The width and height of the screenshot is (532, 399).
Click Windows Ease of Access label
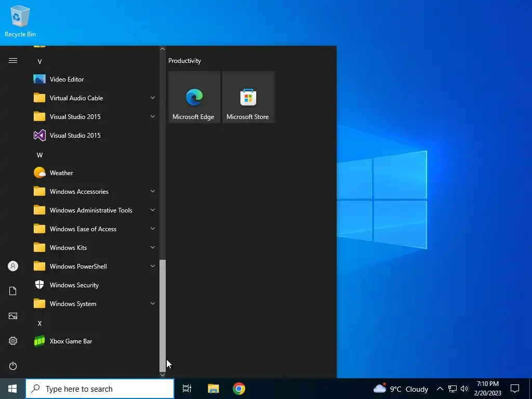tap(83, 229)
